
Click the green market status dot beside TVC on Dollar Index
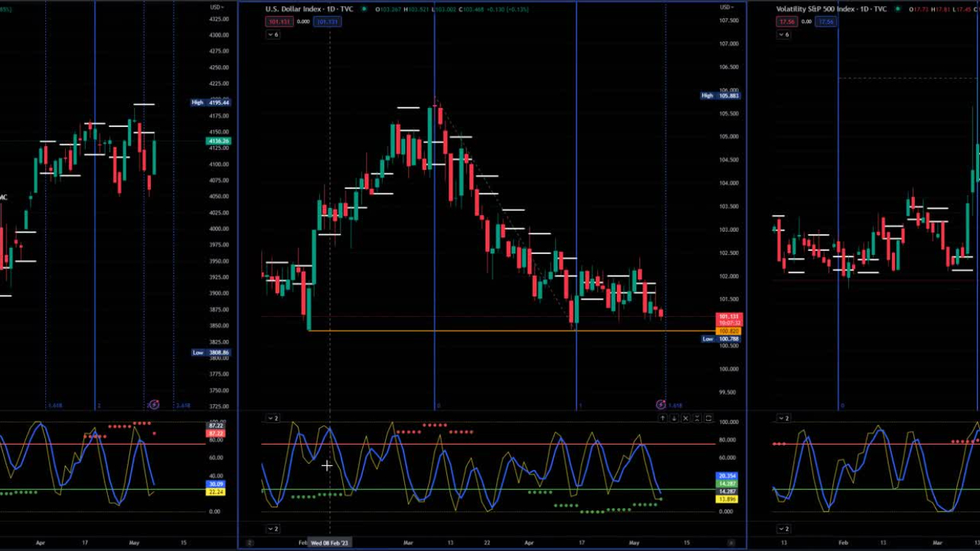[x=364, y=9]
